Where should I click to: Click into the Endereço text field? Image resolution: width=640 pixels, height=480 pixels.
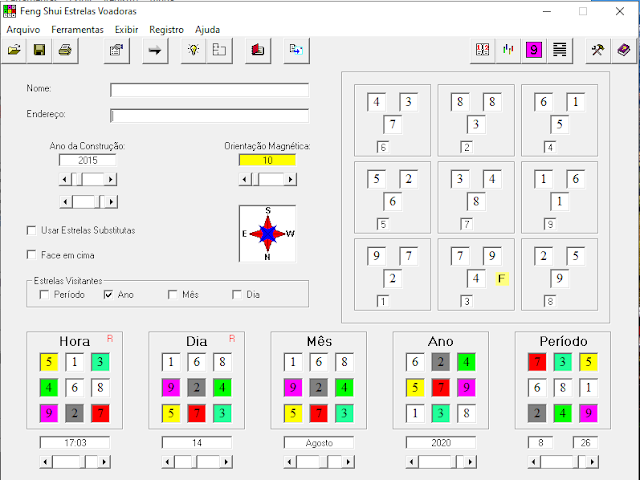tap(209, 116)
